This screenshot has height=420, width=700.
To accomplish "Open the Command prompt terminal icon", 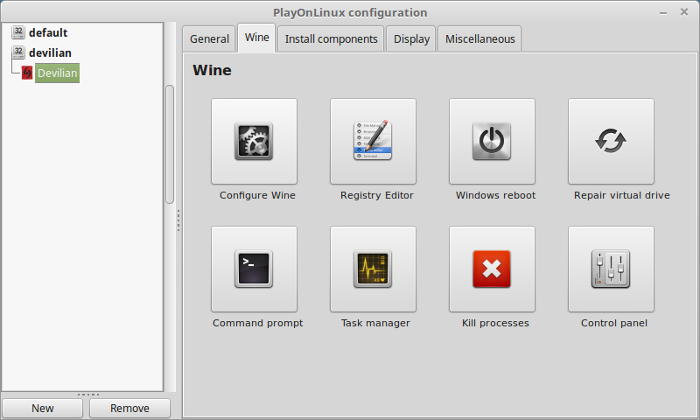I will (254, 269).
